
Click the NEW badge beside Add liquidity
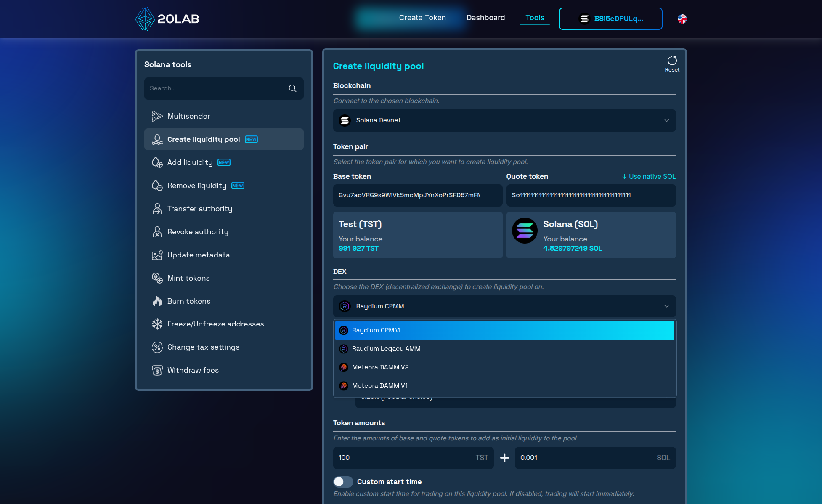tap(224, 162)
